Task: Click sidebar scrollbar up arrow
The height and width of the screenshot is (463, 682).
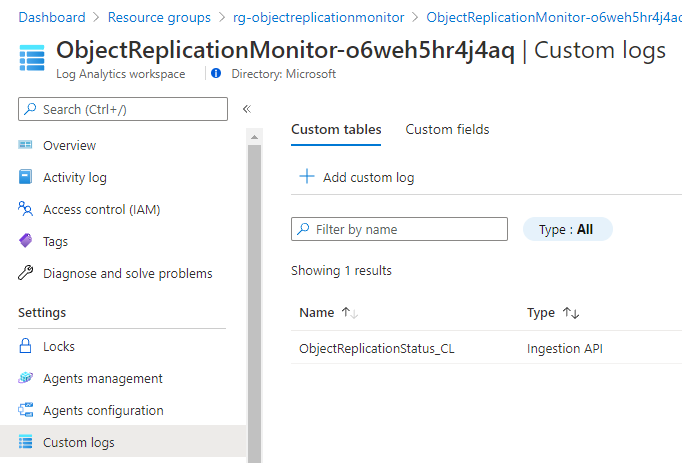Action: (254, 137)
